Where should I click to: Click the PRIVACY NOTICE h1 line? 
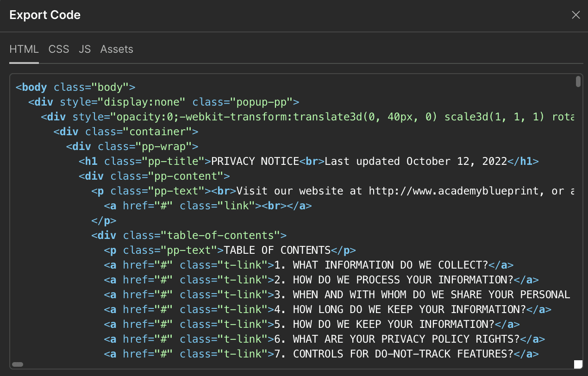coord(309,161)
